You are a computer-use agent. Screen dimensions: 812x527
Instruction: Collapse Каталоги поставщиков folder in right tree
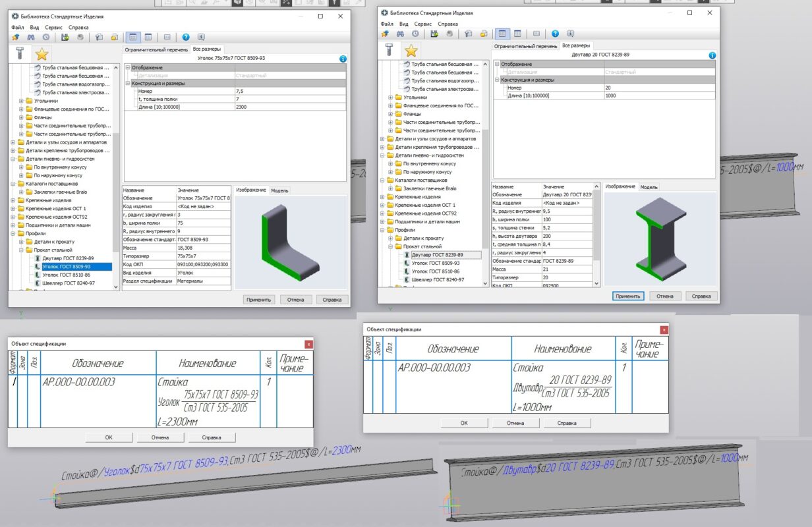tap(382, 180)
